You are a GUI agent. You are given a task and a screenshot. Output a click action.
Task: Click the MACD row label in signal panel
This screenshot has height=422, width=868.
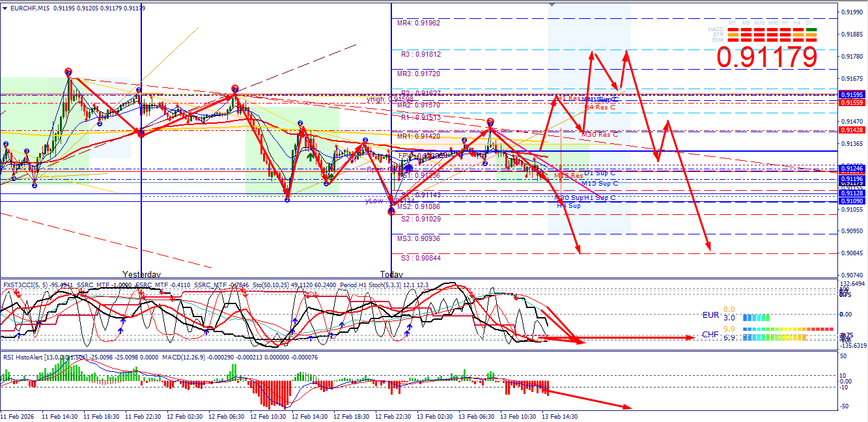tap(715, 29)
